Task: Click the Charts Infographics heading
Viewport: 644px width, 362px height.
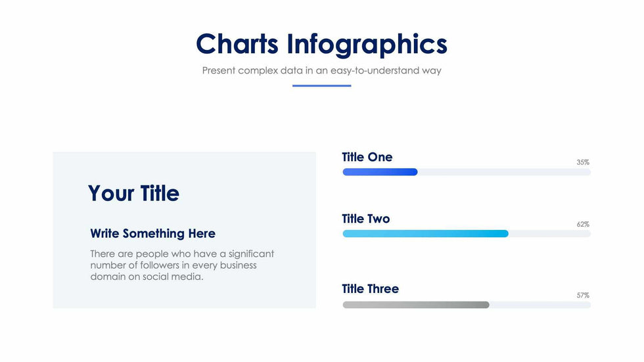Action: 321,44
